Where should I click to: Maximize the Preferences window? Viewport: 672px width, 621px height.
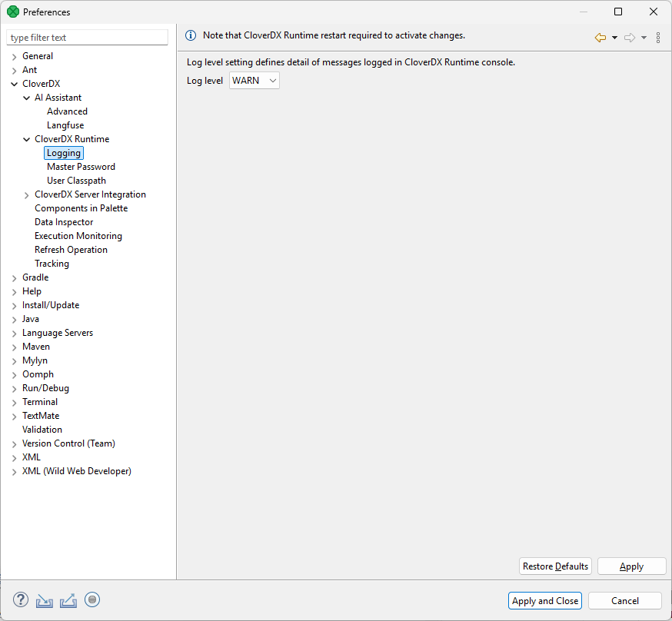click(x=618, y=12)
